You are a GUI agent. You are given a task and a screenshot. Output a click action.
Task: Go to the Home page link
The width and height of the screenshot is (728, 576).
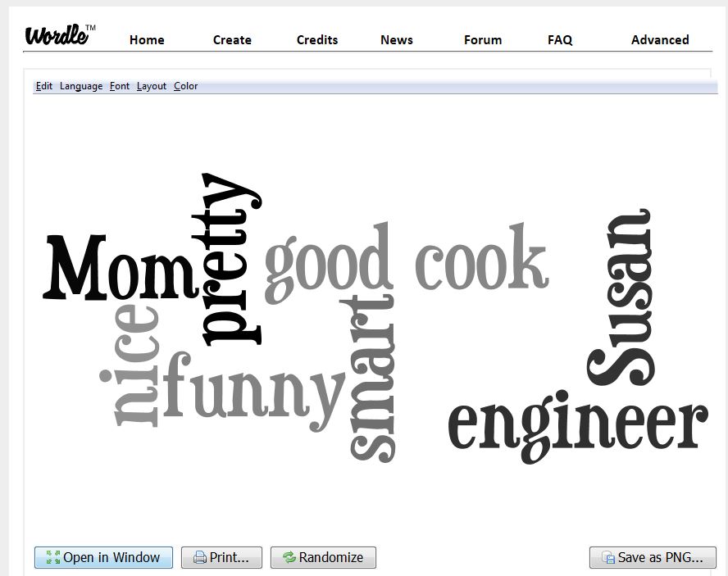coord(147,40)
